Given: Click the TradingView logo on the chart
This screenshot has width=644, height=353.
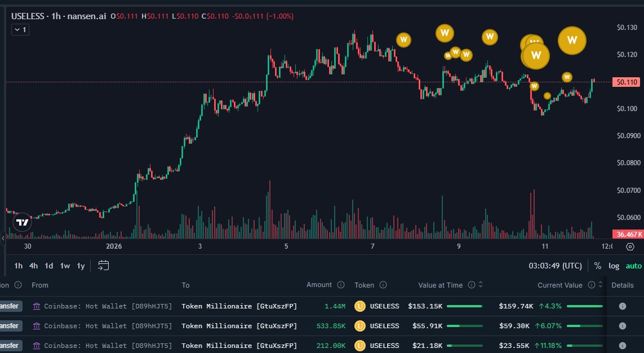Looking at the screenshot, I should click(x=22, y=223).
